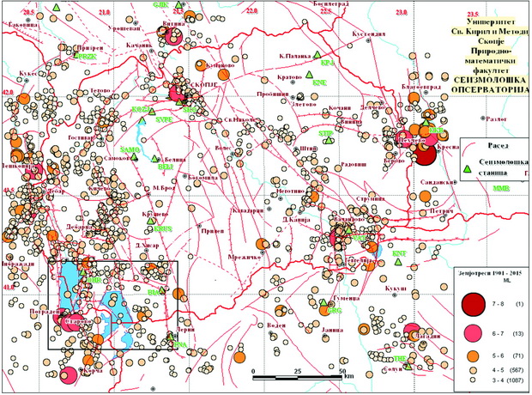Click the STIP station triangle marker

328,140
